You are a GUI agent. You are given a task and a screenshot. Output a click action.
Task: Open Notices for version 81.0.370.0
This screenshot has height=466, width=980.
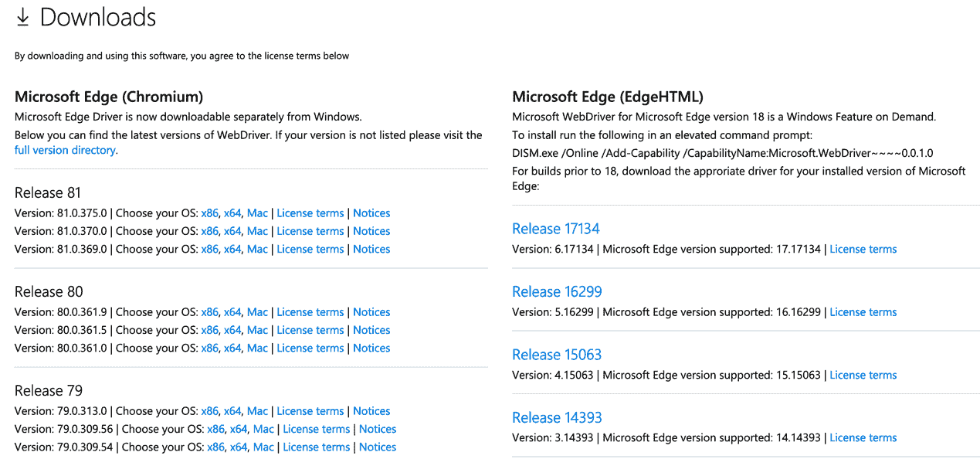point(371,231)
